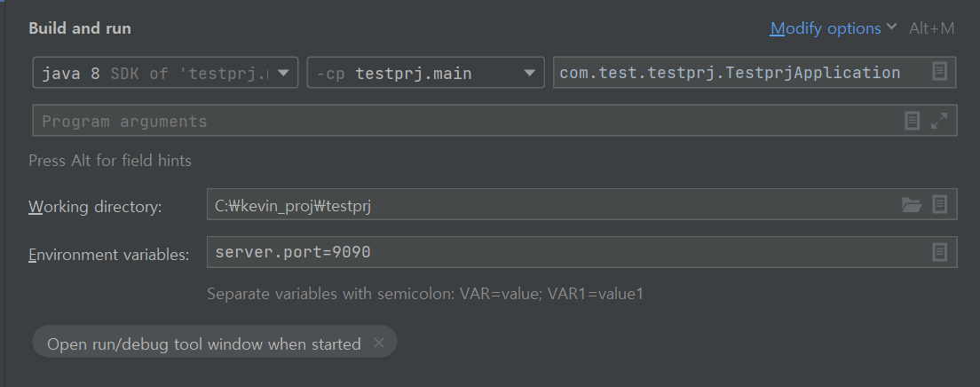Click the Working directory label

point(95,206)
